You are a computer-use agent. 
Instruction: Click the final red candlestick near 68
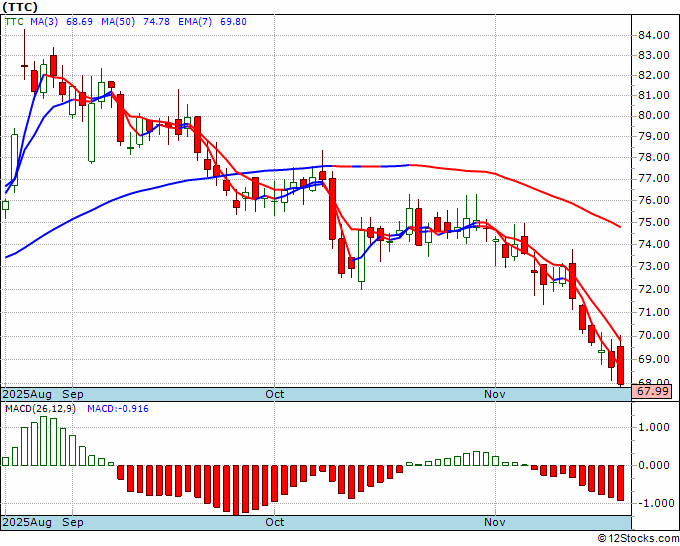(x=621, y=365)
